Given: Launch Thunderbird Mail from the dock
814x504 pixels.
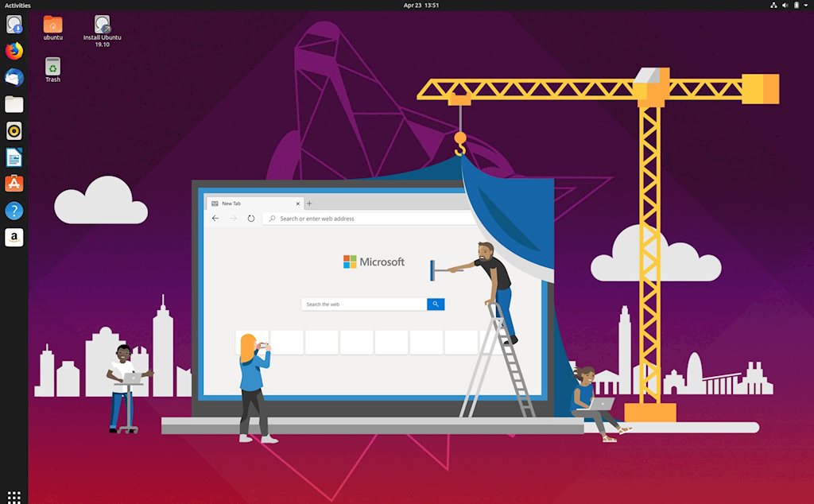Looking at the screenshot, I should coord(14,78).
